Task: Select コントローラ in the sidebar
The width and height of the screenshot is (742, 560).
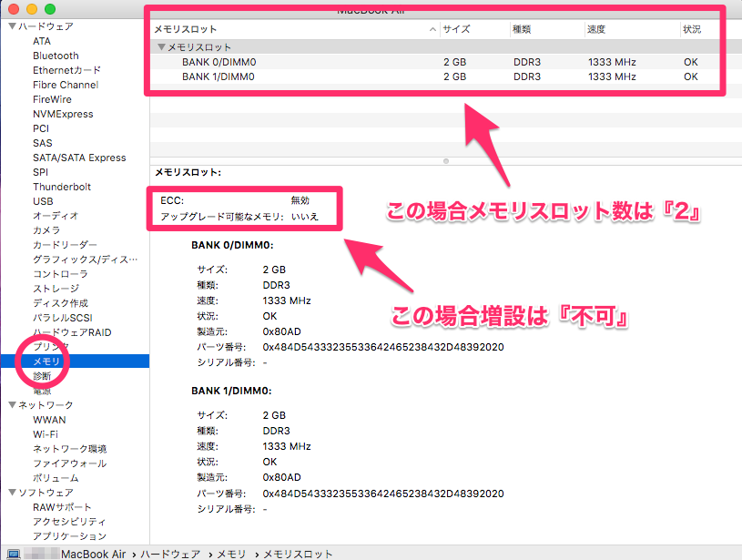Action: pos(60,274)
